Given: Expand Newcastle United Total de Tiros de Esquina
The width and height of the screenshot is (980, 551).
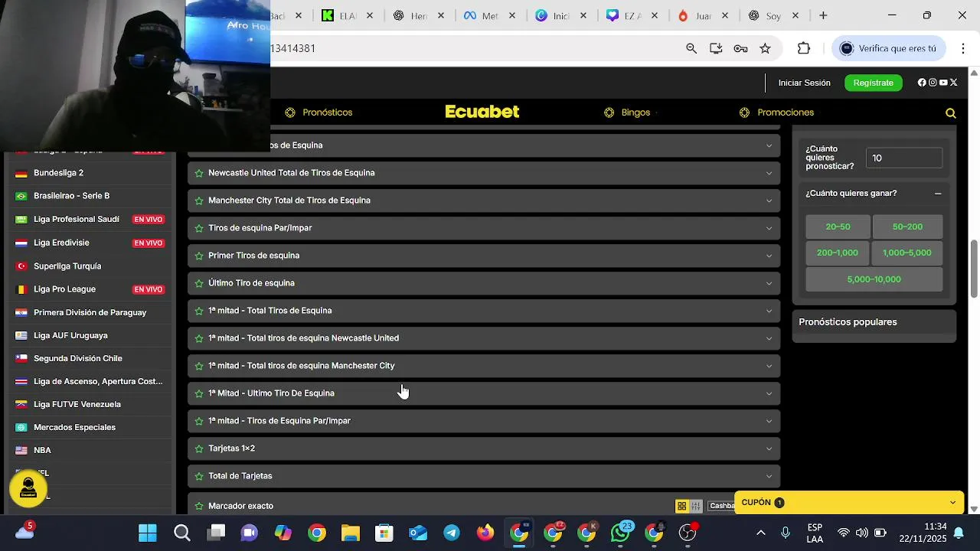Looking at the screenshot, I should click(769, 173).
